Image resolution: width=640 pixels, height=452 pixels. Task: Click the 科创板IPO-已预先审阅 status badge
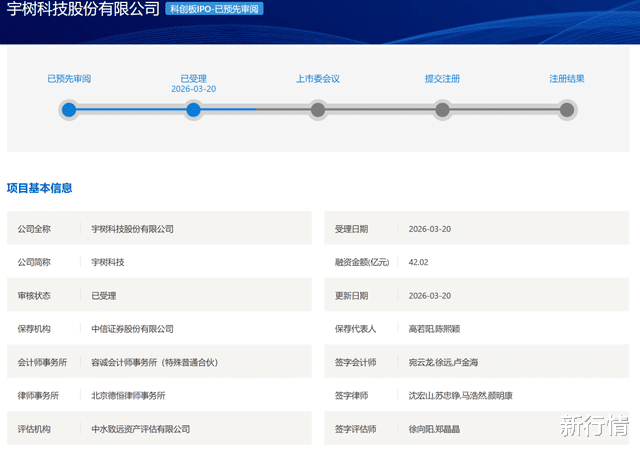pyautogui.click(x=214, y=9)
